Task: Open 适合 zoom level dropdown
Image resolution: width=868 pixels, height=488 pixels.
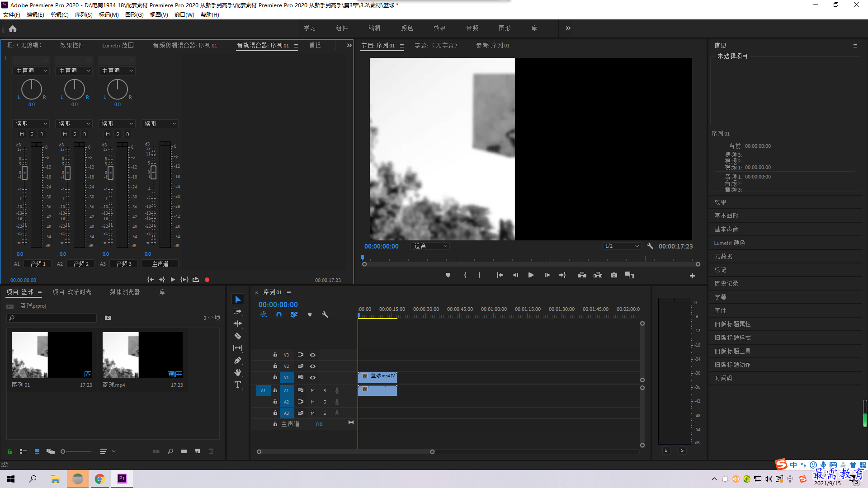Action: click(x=429, y=246)
